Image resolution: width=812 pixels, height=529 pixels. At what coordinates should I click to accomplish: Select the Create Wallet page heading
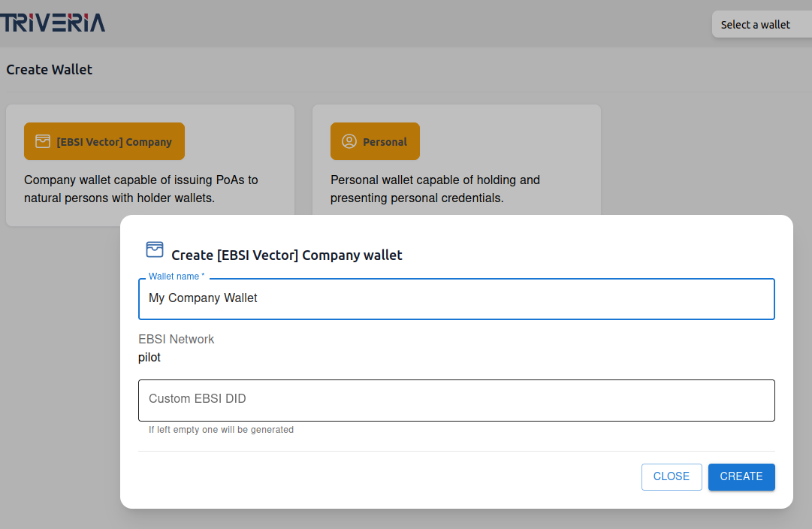49,69
